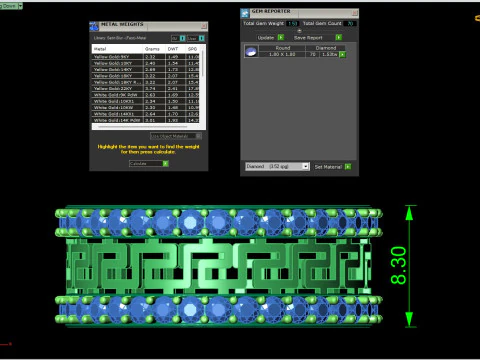Click the SPG column header

pyautogui.click(x=193, y=49)
